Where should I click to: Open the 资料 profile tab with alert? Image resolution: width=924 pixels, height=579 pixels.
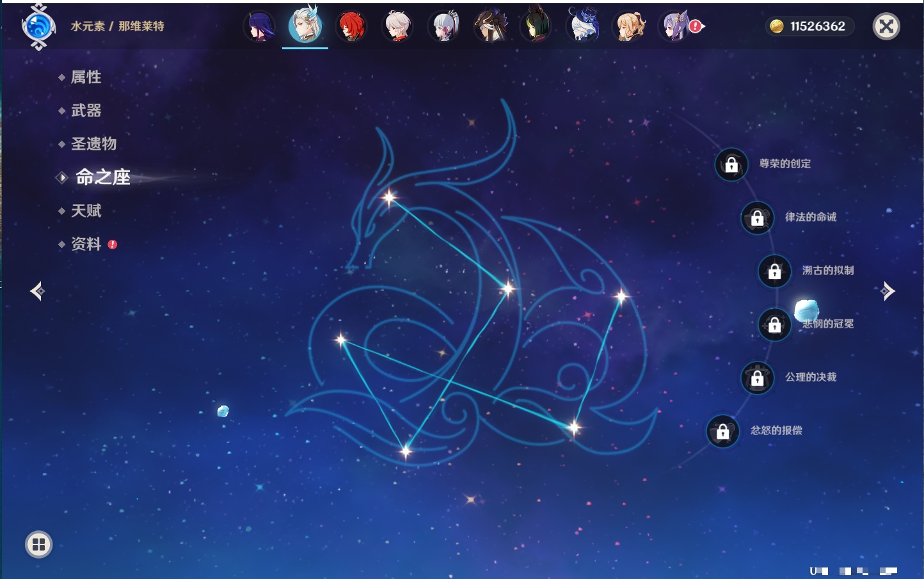[86, 244]
